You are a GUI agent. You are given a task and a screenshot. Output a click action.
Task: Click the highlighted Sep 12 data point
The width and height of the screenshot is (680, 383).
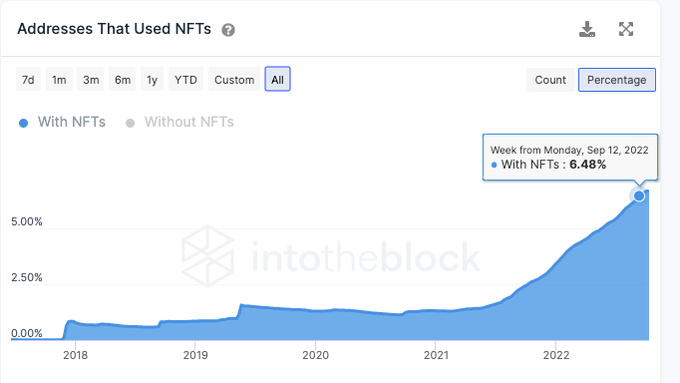pyautogui.click(x=639, y=196)
